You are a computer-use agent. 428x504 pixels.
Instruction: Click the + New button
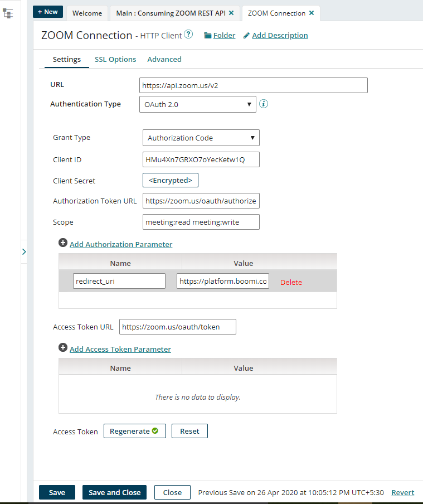pos(47,12)
